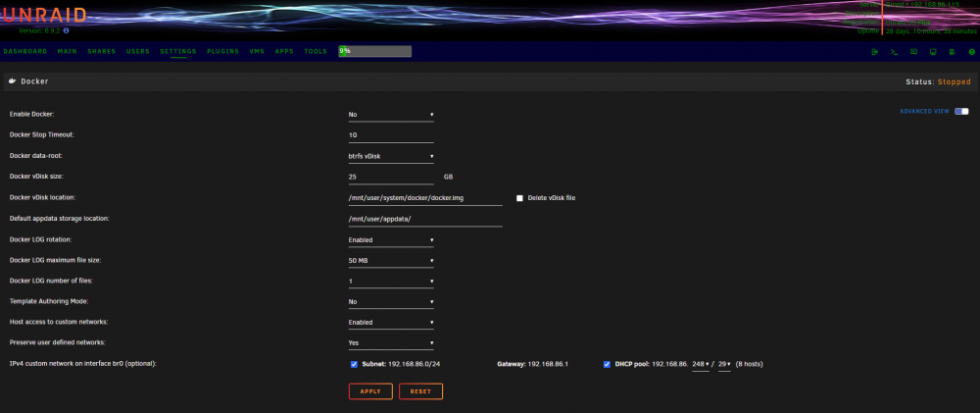This screenshot has width=980, height=413.
Task: Click the Gateway: 192.168.86.1 text
Action: click(533, 364)
